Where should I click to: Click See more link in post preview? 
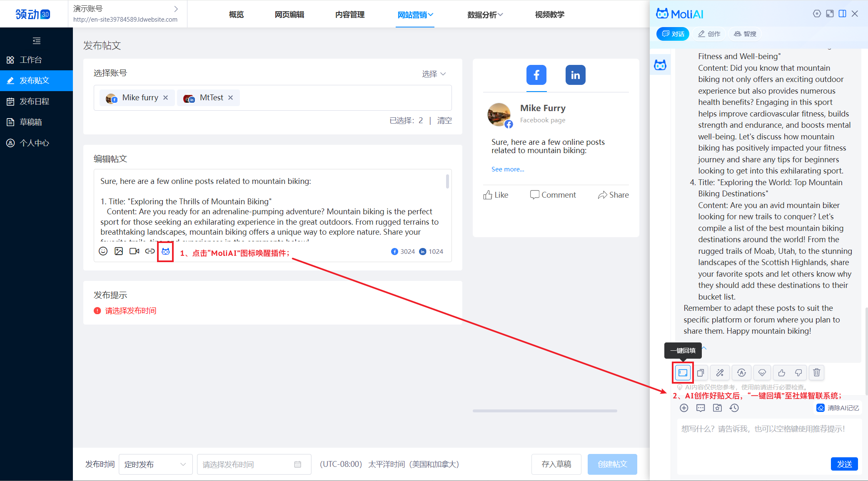pos(508,169)
